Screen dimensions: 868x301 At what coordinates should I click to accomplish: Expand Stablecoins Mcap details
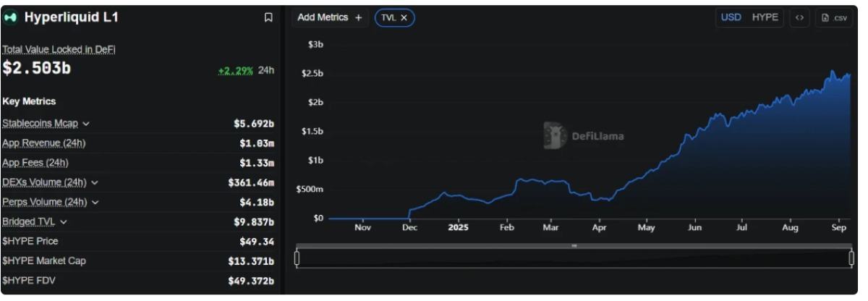tap(87, 124)
